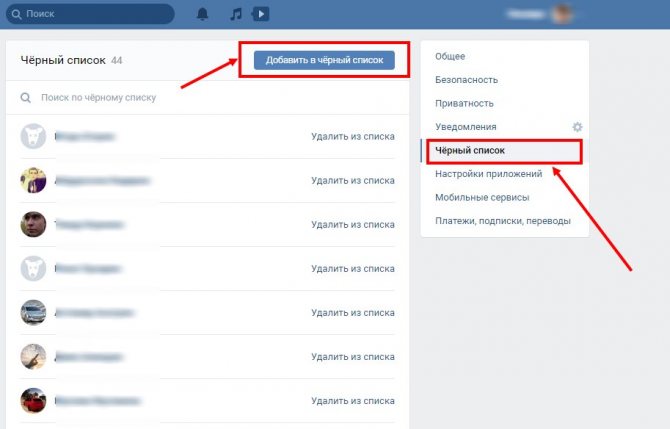Open fourth user's default dog avatar
Screen dimensions: 670x429
coord(33,268)
